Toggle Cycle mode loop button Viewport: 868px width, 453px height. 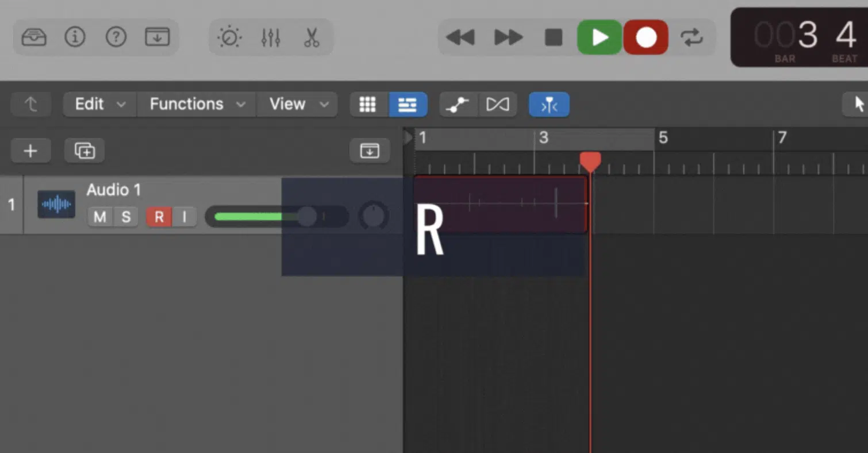point(692,38)
